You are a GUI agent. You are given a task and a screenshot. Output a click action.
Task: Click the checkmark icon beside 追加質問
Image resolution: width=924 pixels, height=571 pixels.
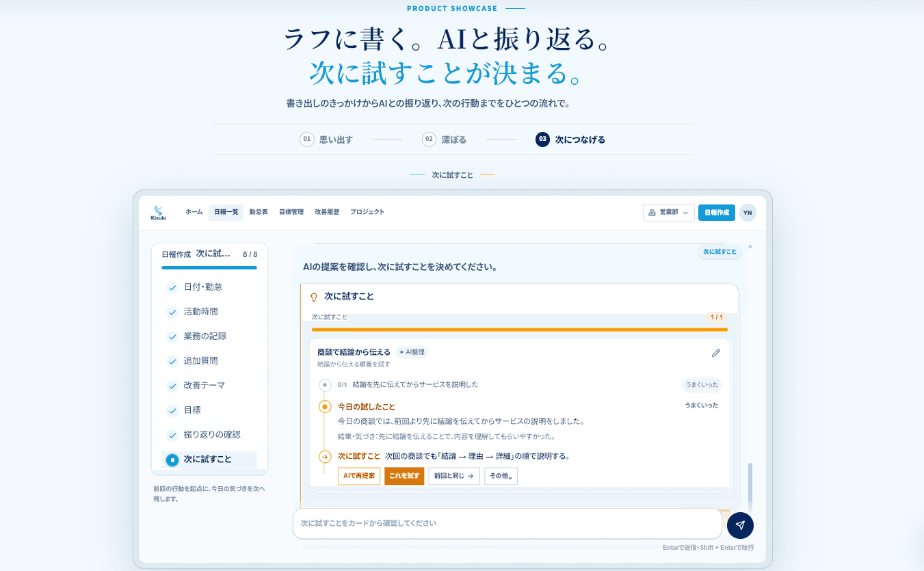click(172, 361)
